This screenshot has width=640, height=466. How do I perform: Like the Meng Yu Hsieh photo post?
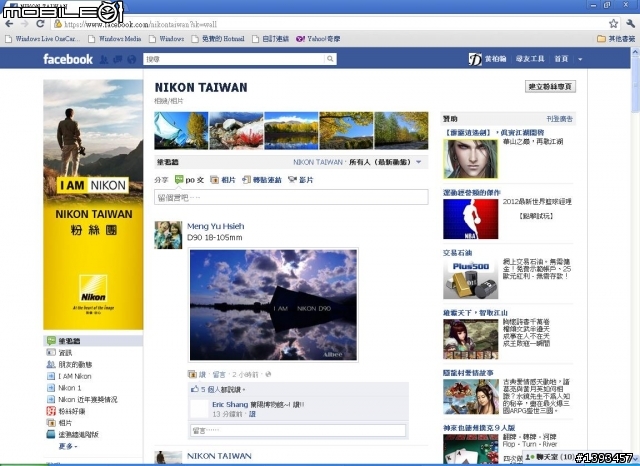pos(202,374)
